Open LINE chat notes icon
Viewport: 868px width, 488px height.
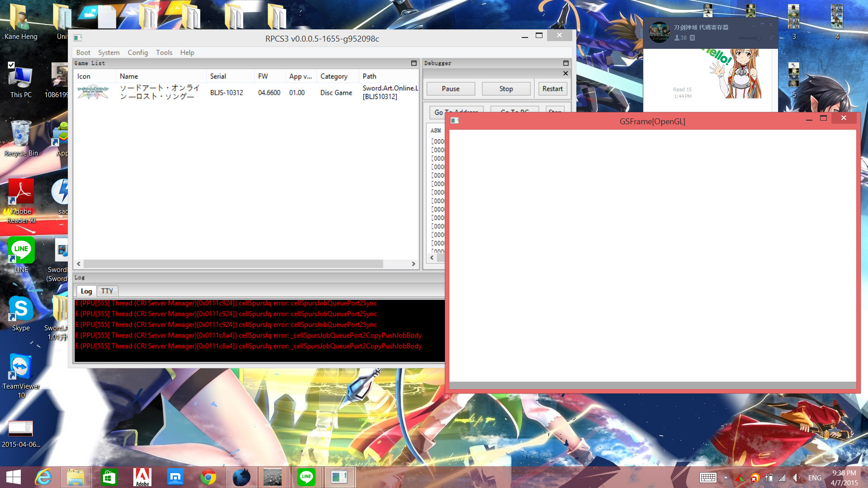(692, 38)
